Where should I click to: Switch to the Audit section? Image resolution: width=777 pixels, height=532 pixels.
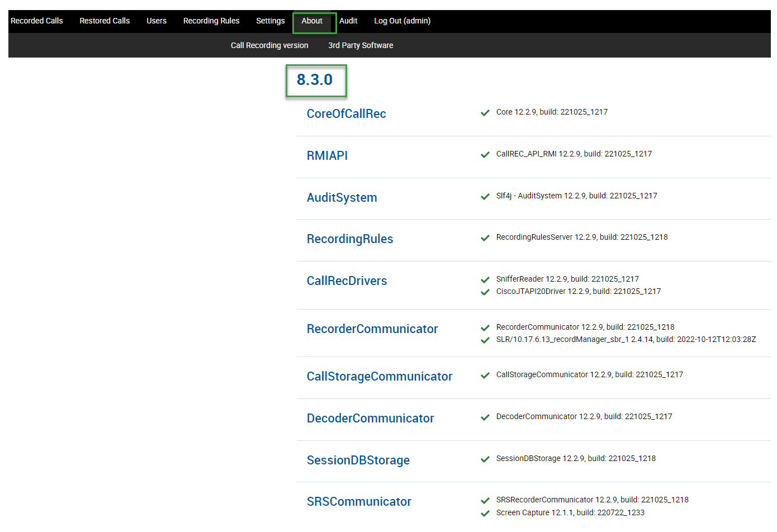[348, 21]
